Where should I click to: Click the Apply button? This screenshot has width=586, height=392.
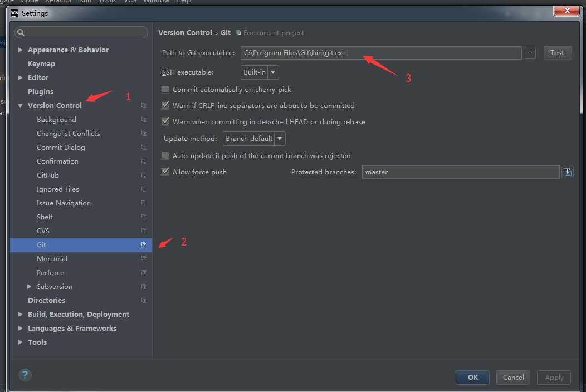pos(554,378)
